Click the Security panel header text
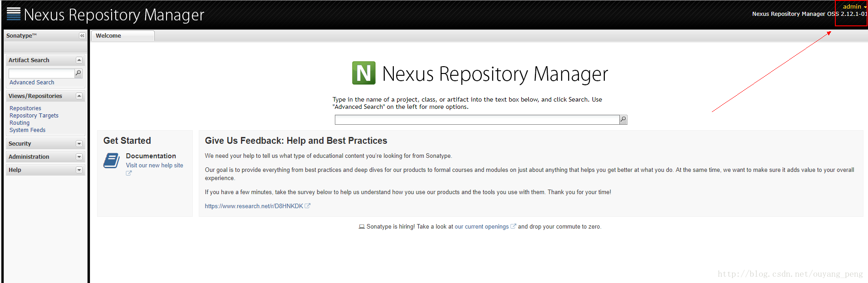 20,144
